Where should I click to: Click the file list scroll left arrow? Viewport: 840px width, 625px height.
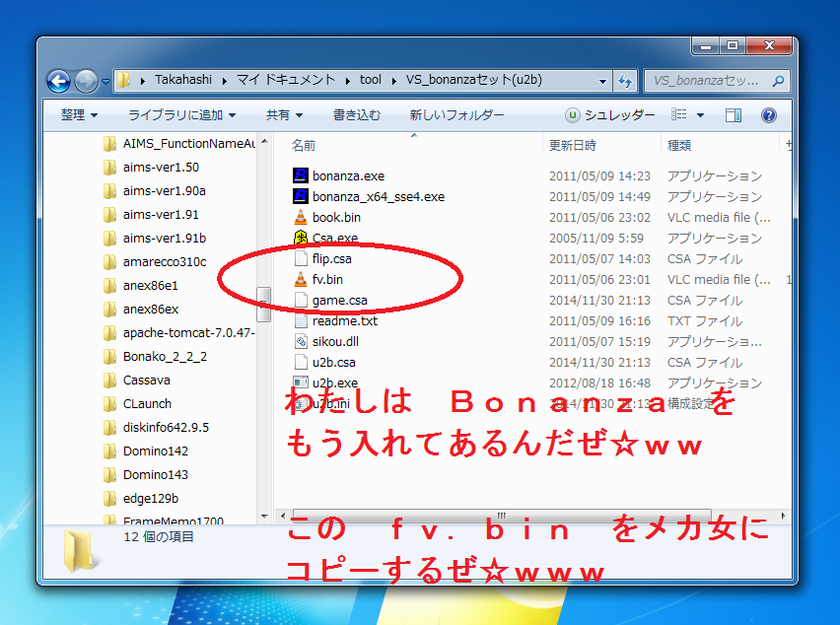click(x=283, y=516)
